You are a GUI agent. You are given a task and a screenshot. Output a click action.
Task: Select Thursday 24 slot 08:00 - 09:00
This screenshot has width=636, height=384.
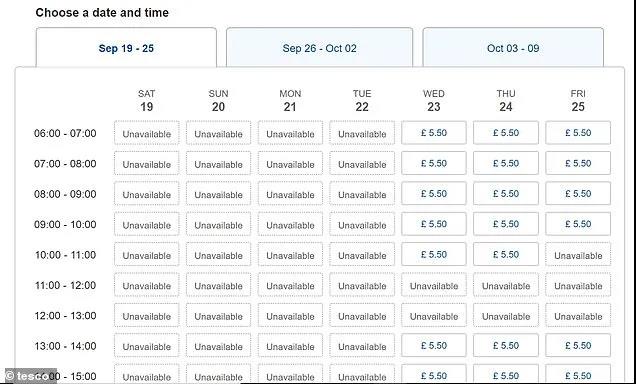[x=506, y=193]
